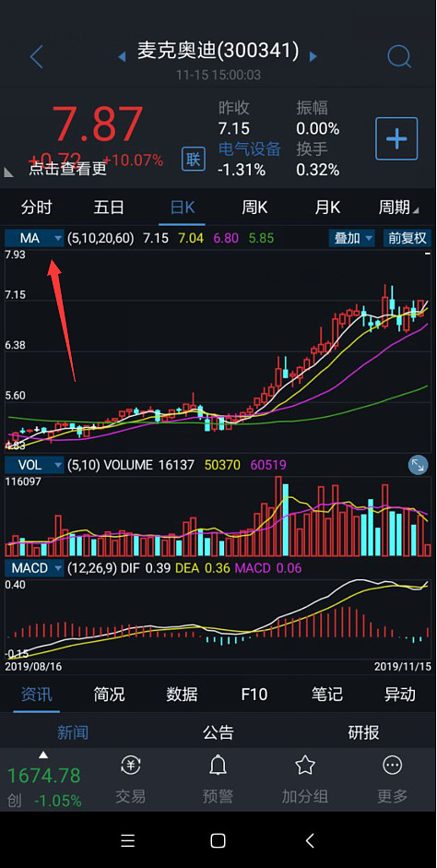Screen dimensions: 437x868
Task: Tap the 前复权 adjustment button
Action: point(407,239)
